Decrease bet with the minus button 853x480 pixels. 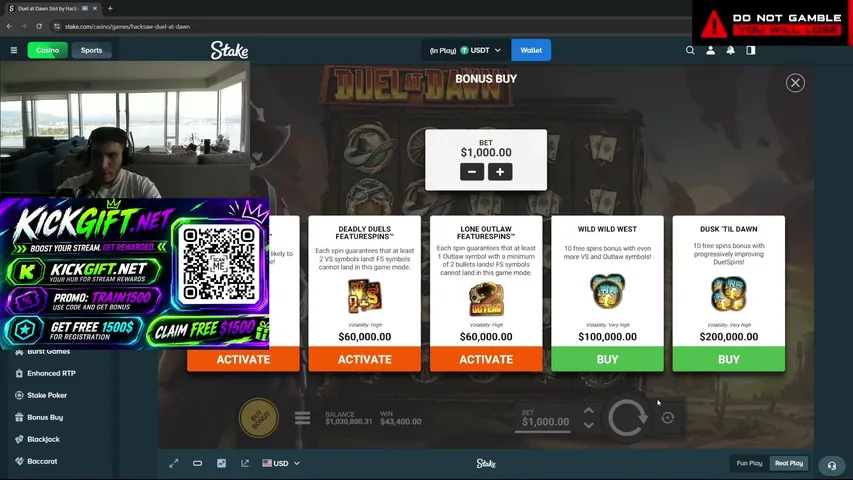coord(472,172)
